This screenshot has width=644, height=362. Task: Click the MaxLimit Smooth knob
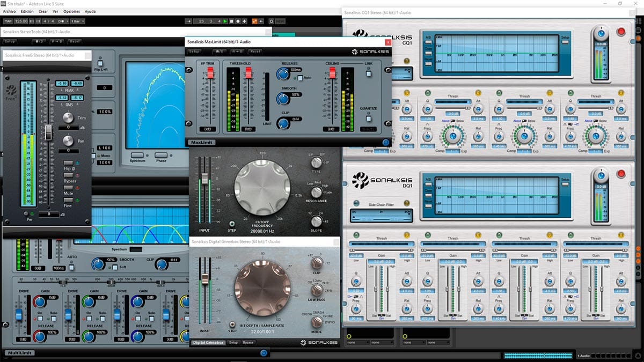click(x=283, y=98)
